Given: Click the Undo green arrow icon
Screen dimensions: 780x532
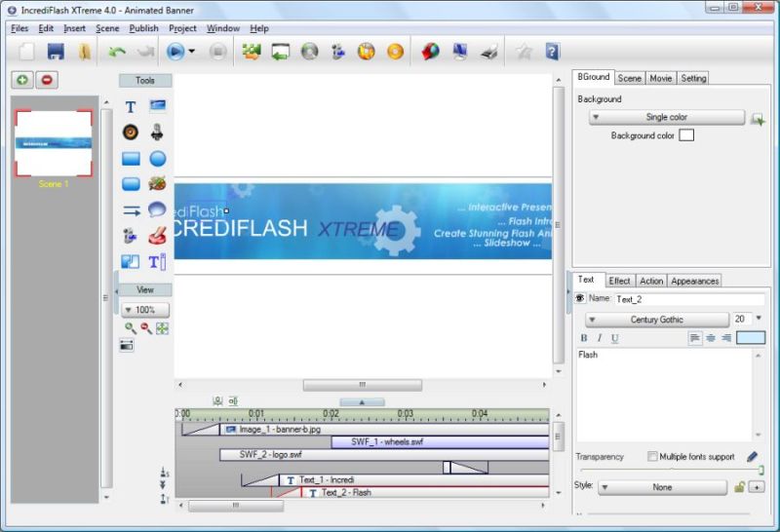Looking at the screenshot, I should pos(117,52).
